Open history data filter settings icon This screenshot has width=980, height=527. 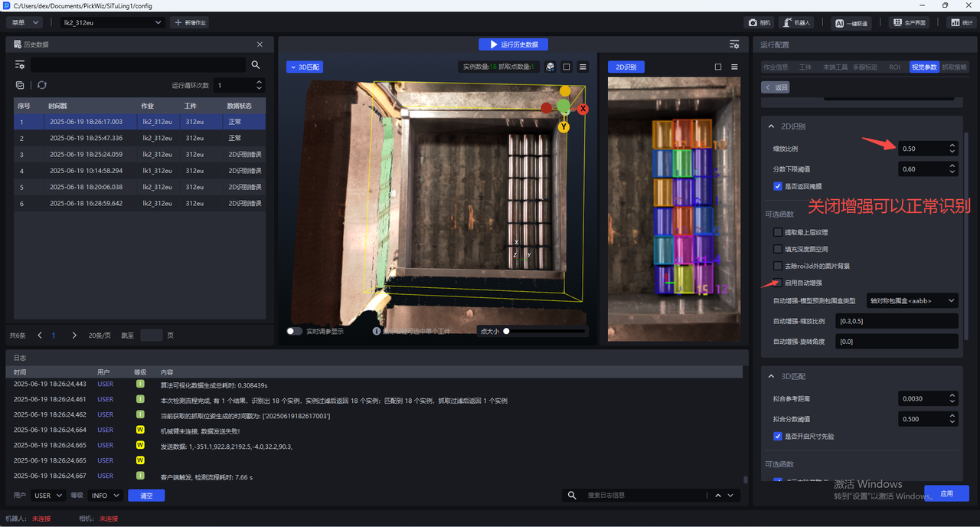point(21,65)
